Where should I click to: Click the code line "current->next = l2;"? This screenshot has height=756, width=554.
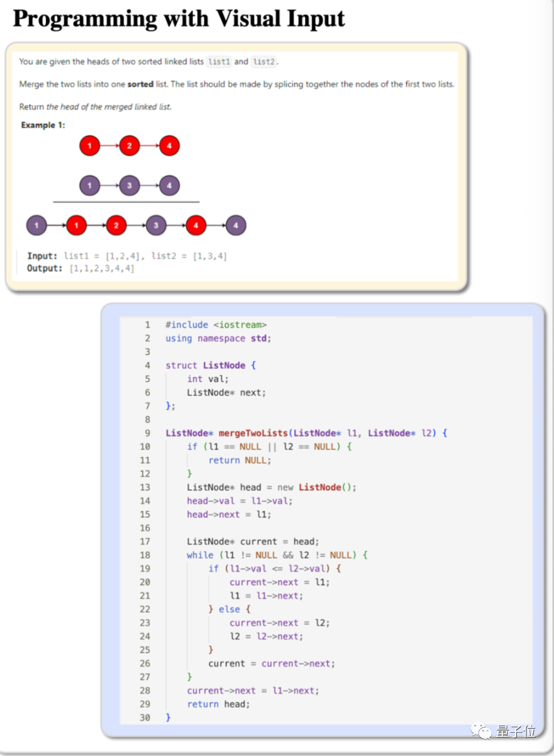pos(279,623)
